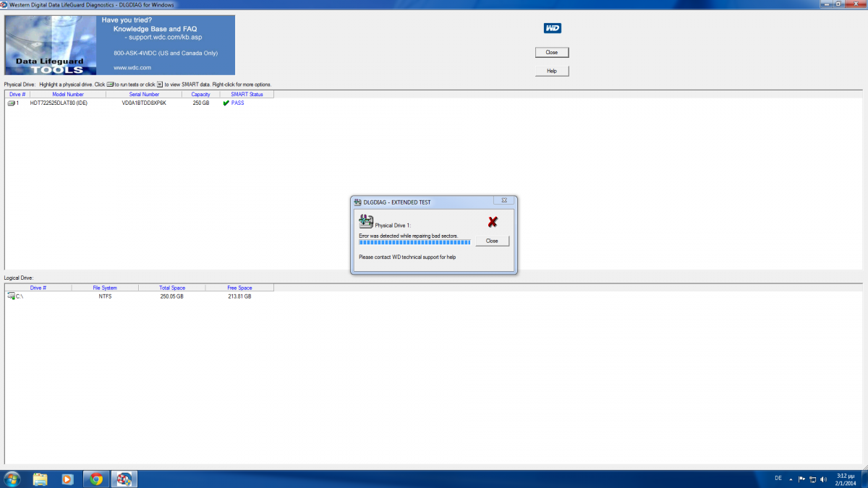Click the NTFS file system cell

(x=105, y=296)
